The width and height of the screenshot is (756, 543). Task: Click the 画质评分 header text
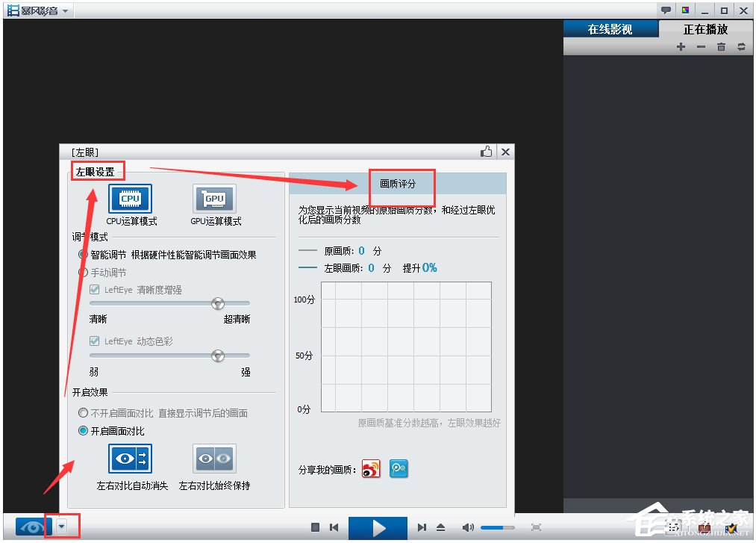tap(398, 184)
